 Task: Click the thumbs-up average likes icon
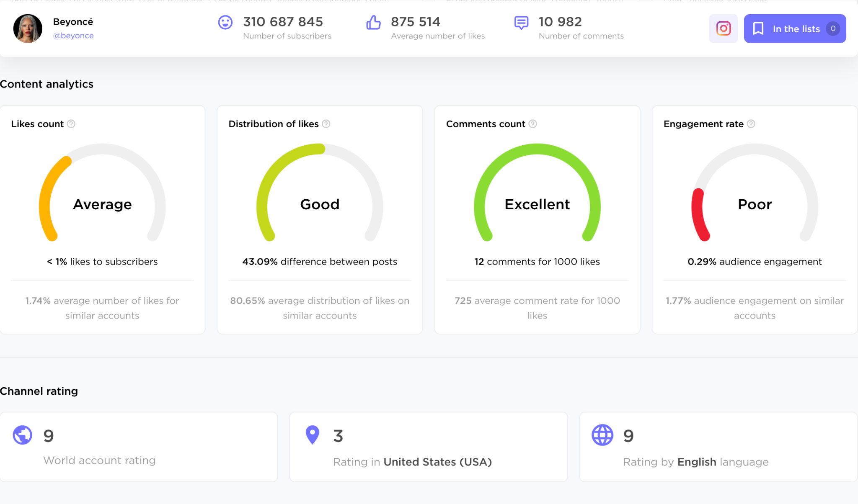tap(373, 22)
